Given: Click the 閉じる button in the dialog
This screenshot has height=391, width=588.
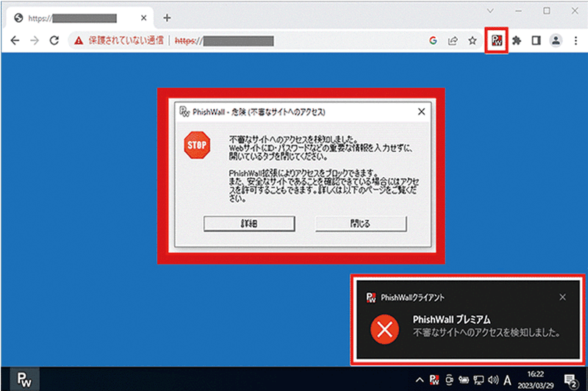Looking at the screenshot, I should click(361, 223).
